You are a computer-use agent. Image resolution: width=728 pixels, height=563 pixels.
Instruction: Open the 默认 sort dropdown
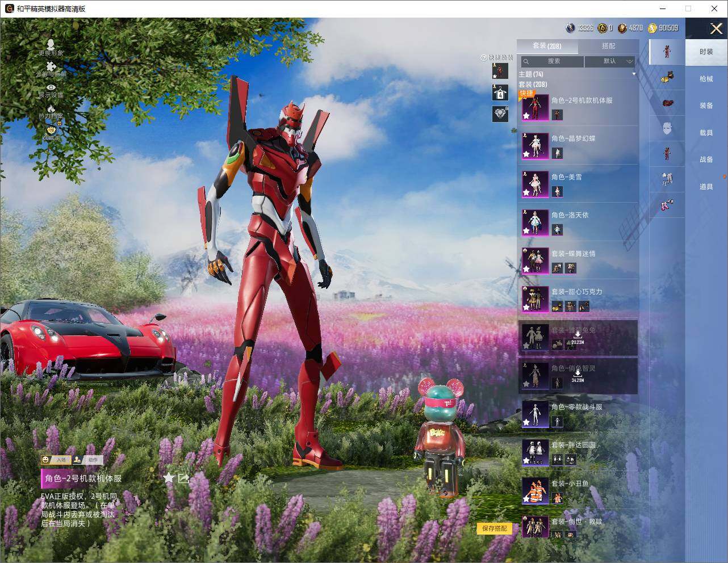pos(610,61)
